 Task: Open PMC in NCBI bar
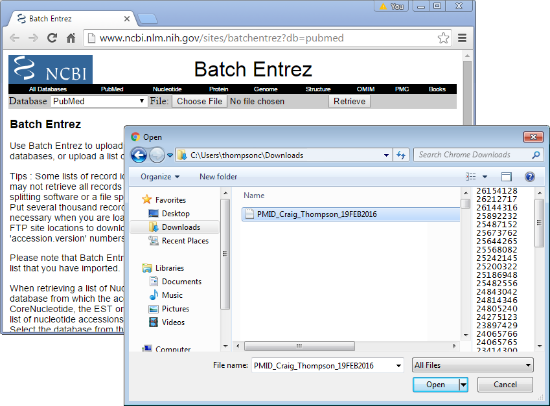point(402,89)
